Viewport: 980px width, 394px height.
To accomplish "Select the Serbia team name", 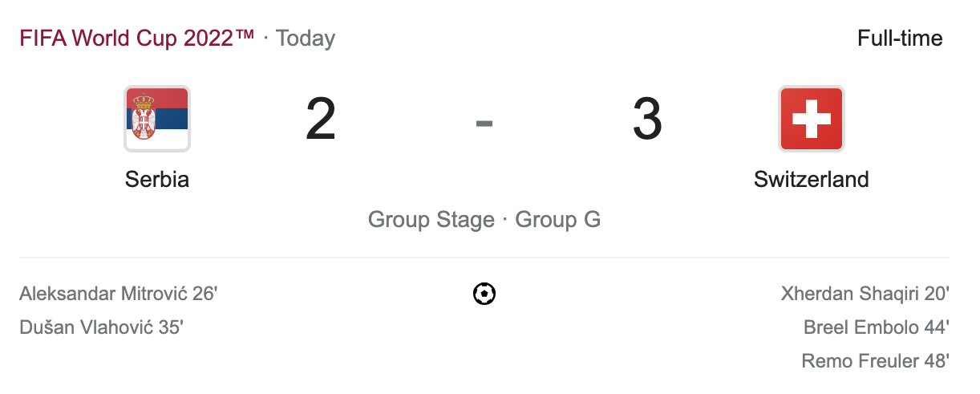I will tap(157, 179).
